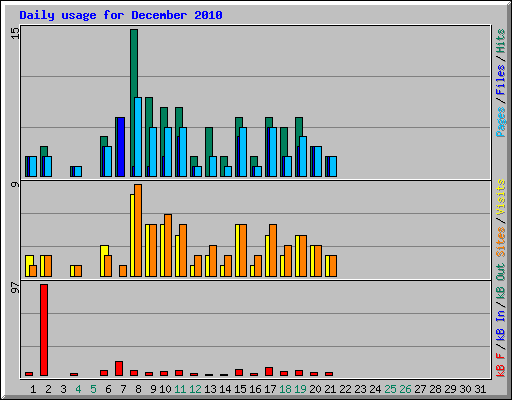This screenshot has width=512, height=400.
Task: Click the "15" y-axis maximum label
Action: tap(15, 33)
